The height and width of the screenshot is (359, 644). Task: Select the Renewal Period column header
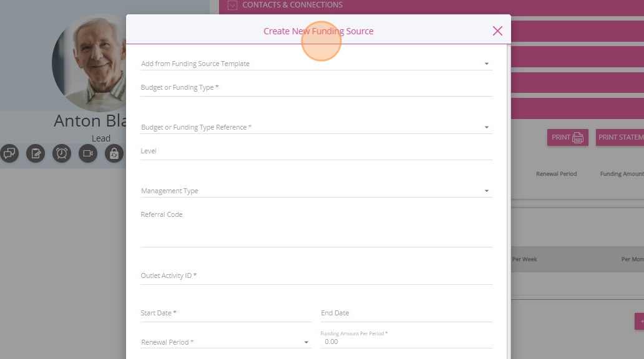(x=556, y=174)
